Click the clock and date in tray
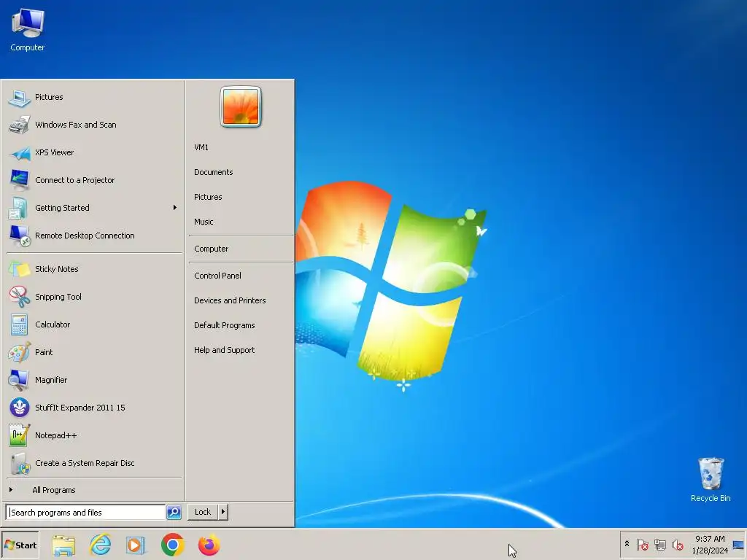 pyautogui.click(x=710, y=545)
